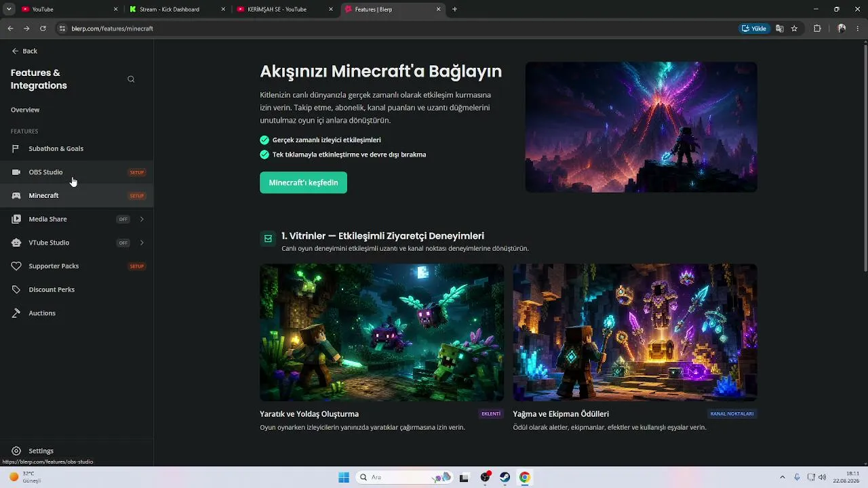Click the KANAL NOKTALARI badge

(732, 413)
